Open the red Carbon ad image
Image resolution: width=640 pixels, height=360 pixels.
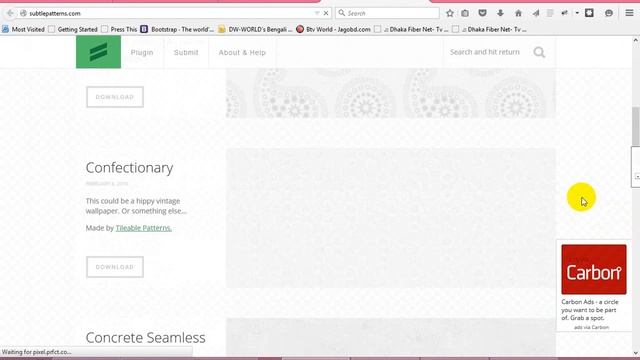click(x=593, y=269)
